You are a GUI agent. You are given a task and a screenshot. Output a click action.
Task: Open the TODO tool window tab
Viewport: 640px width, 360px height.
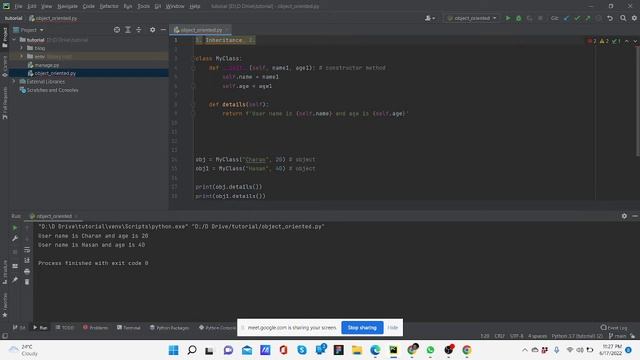coord(65,327)
